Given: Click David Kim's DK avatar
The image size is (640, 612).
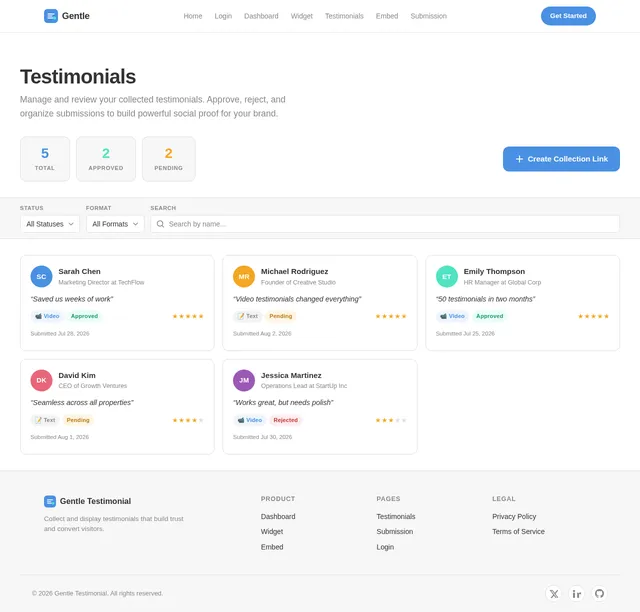Looking at the screenshot, I should coord(41,380).
